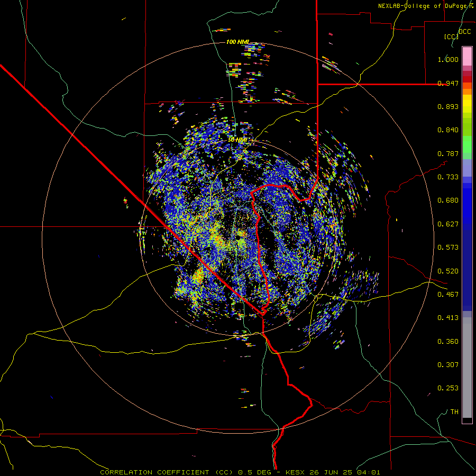Select the 0.520 scale value
This screenshot has width=476, height=476.
click(x=448, y=271)
